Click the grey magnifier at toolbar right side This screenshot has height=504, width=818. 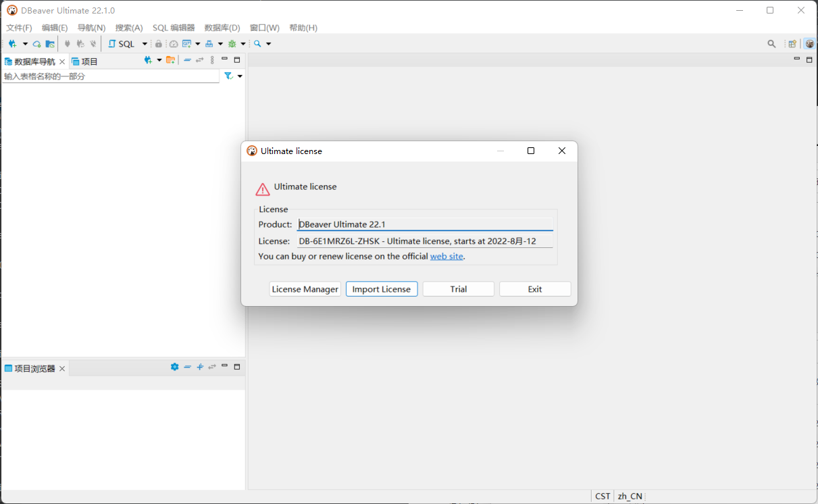coord(771,44)
